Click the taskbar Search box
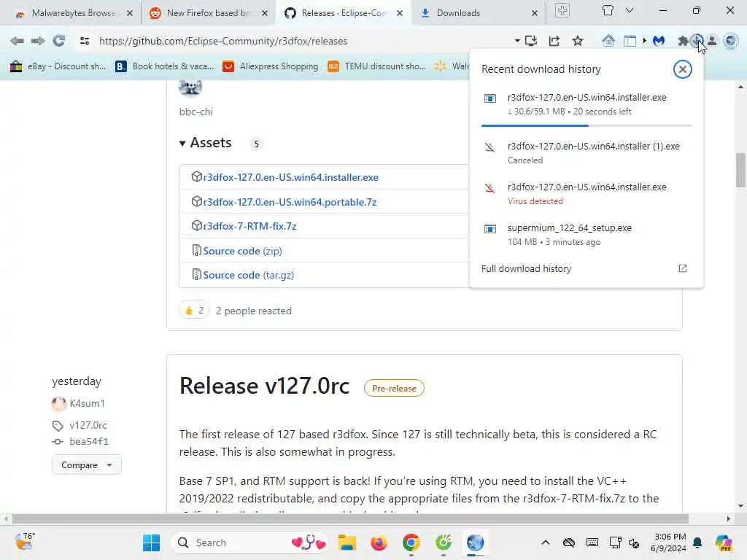Viewport: 747px width, 560px height. 249,542
